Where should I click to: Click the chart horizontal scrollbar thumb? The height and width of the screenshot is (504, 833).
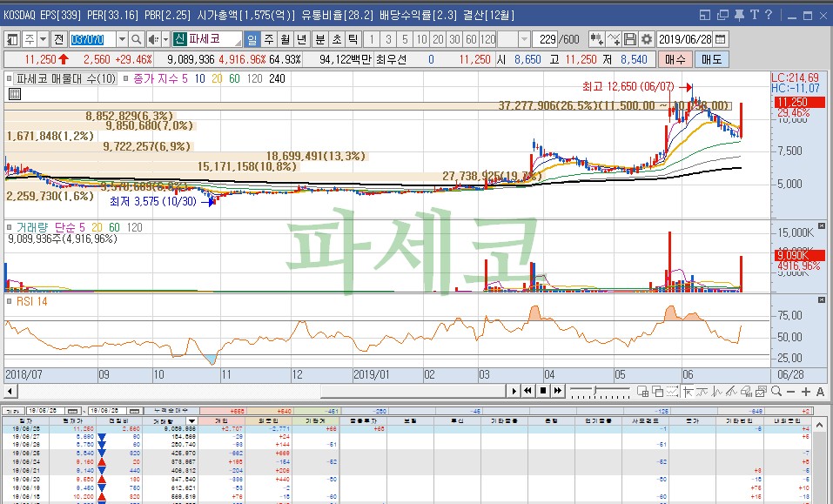tap(413, 392)
